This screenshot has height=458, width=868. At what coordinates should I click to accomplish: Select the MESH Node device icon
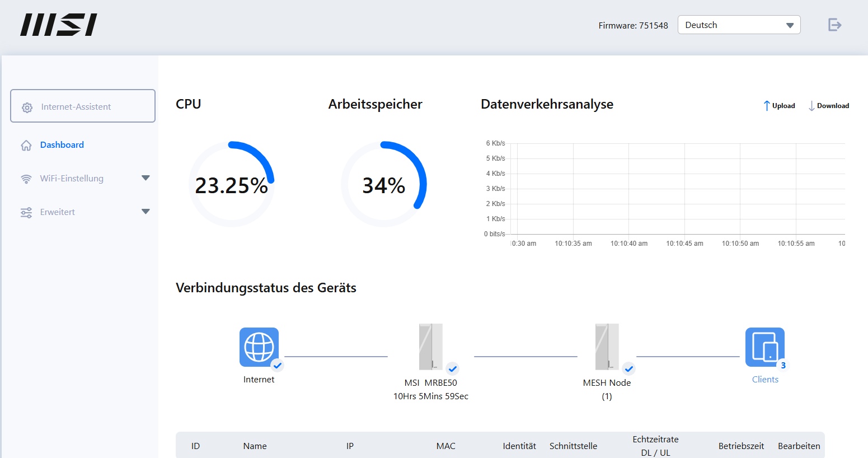click(x=607, y=347)
